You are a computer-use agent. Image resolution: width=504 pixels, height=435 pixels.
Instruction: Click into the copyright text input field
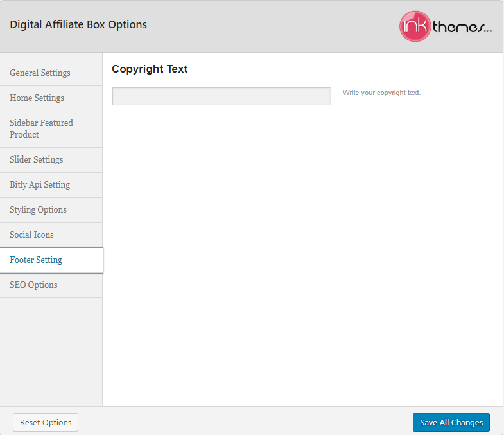pos(221,96)
